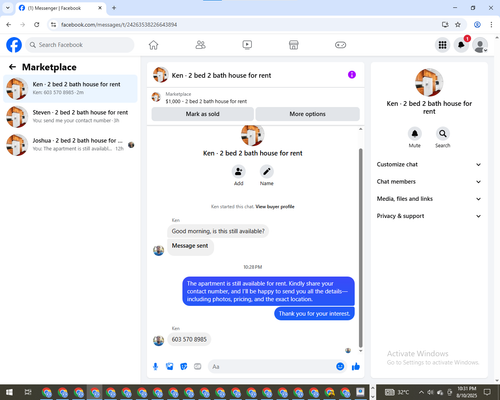500x400 pixels.
Task: Open Ken's conversation in chat list
Action: click(x=70, y=88)
